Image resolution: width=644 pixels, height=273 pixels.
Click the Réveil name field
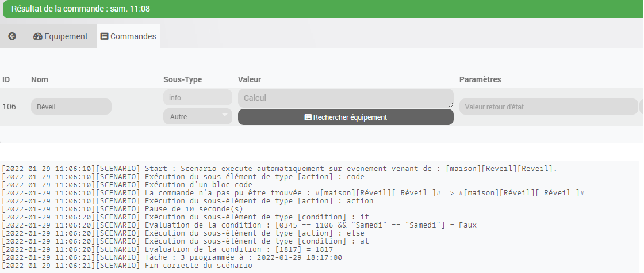tap(71, 107)
